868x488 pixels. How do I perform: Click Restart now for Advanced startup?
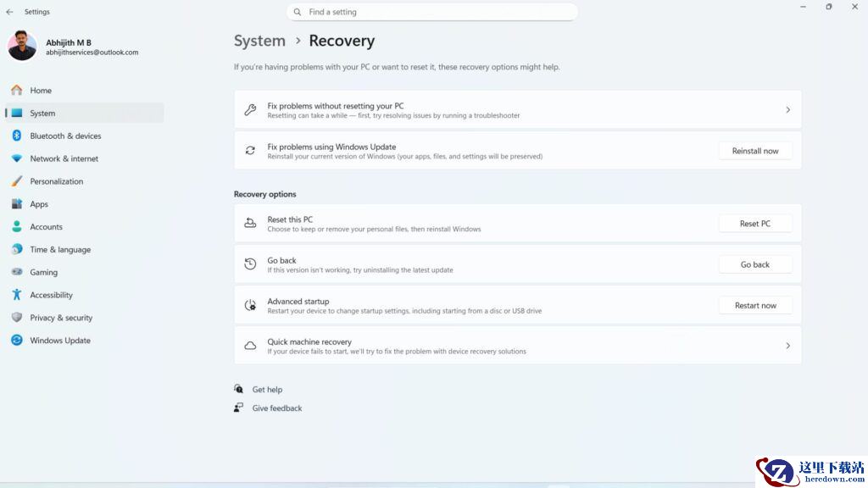pyautogui.click(x=754, y=305)
